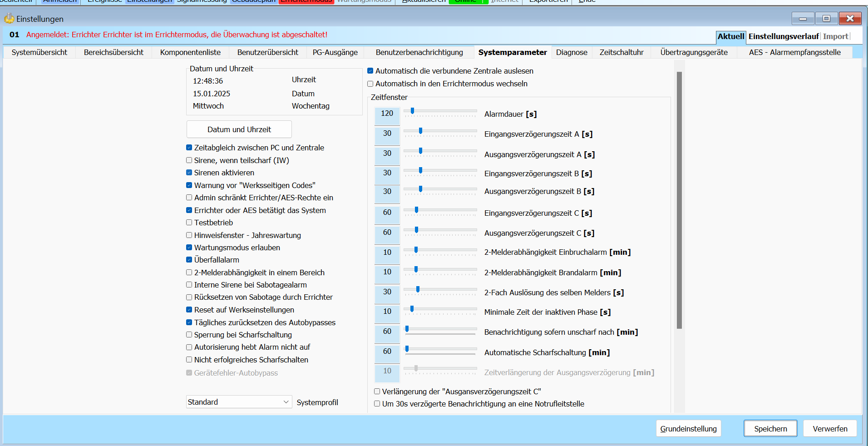Enable Um 30s verzögerte Benachrichtigung checkbox
868x446 pixels.
pyautogui.click(x=377, y=404)
